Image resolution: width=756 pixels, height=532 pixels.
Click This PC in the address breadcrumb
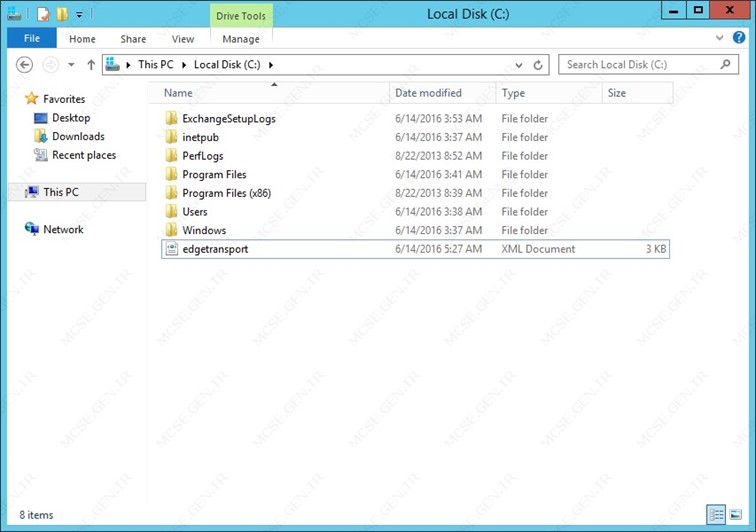pos(156,65)
